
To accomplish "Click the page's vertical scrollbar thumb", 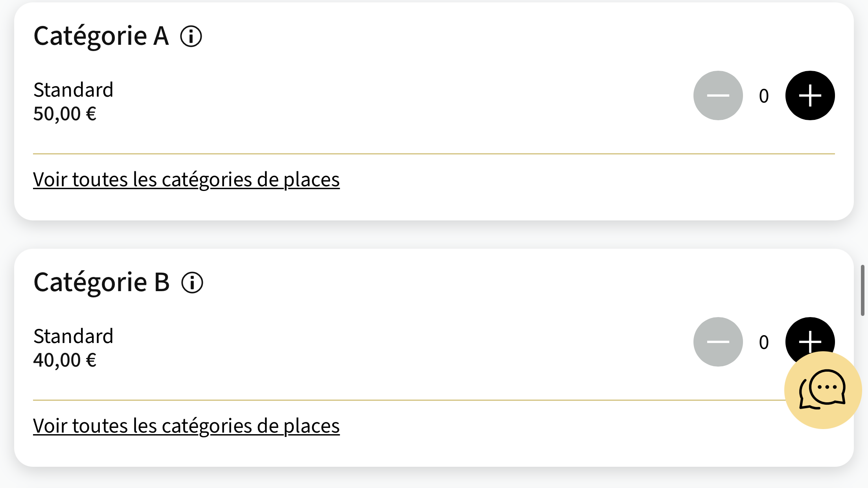I will pyautogui.click(x=862, y=290).
